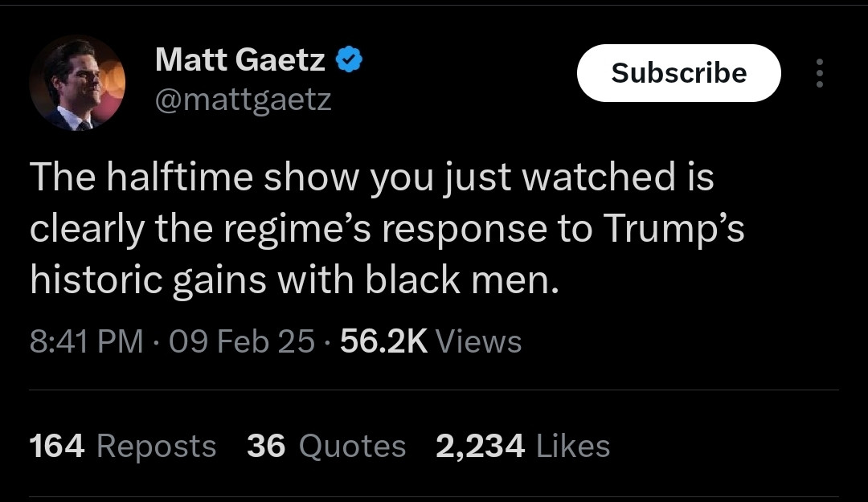The width and height of the screenshot is (868, 502).
Task: Click the 8:41 PM timestamp
Action: pyautogui.click(x=86, y=341)
